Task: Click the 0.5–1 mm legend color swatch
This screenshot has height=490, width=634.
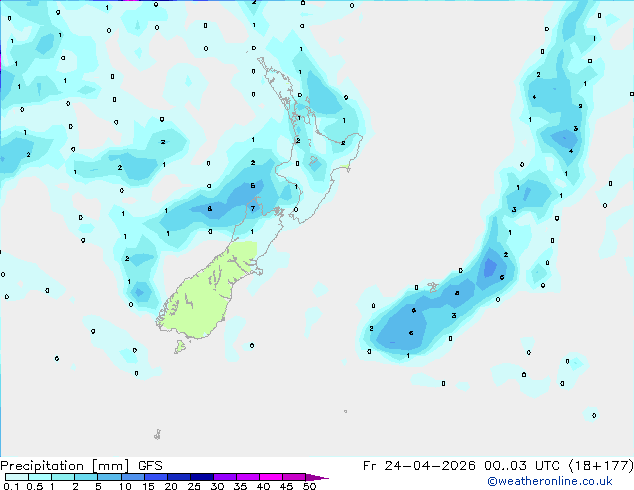Action: click(40, 477)
